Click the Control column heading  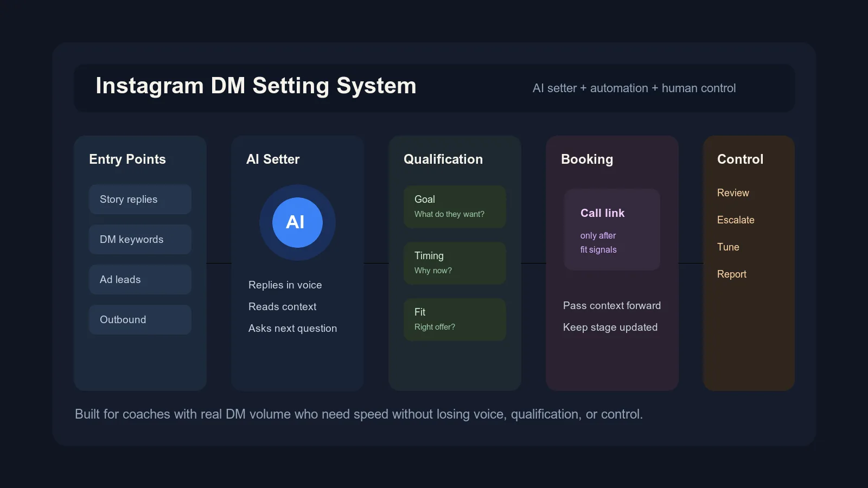pyautogui.click(x=740, y=159)
